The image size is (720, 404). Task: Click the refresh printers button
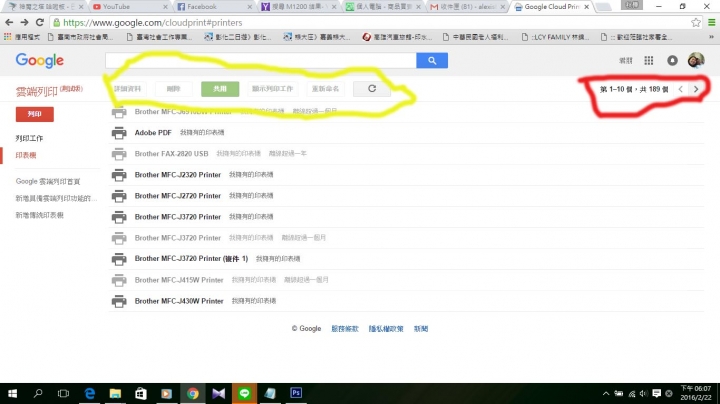click(372, 89)
